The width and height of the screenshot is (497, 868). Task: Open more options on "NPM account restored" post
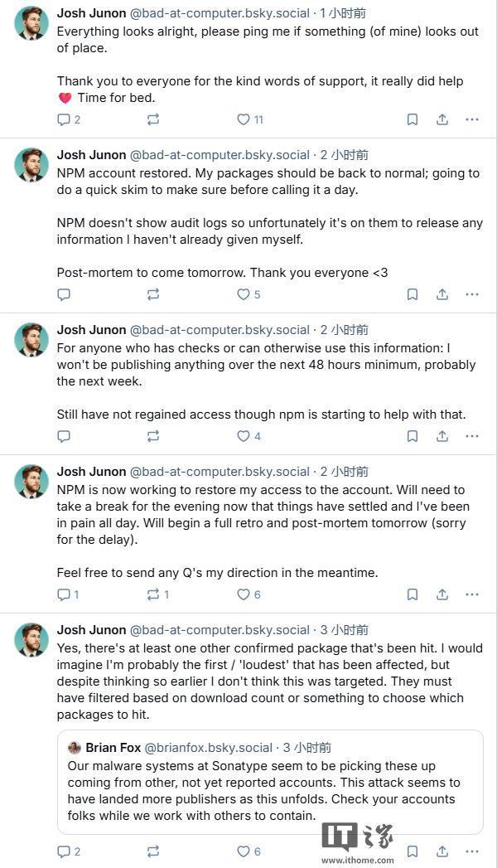click(x=472, y=294)
